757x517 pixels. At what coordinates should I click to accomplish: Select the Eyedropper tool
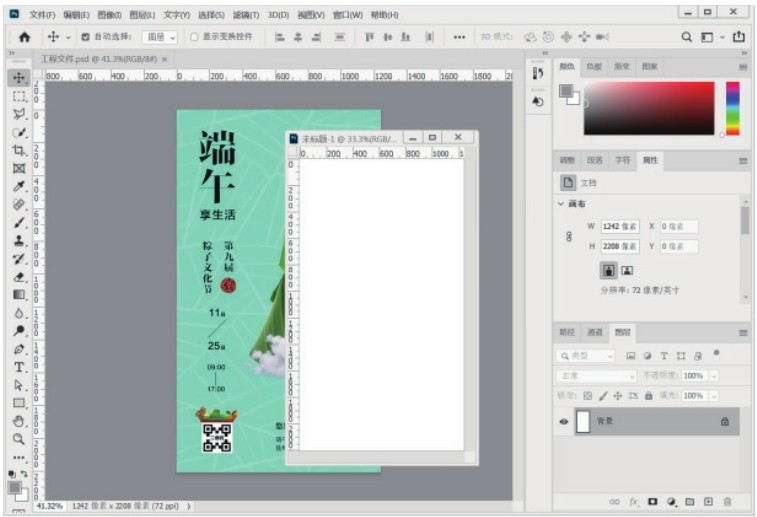19,186
